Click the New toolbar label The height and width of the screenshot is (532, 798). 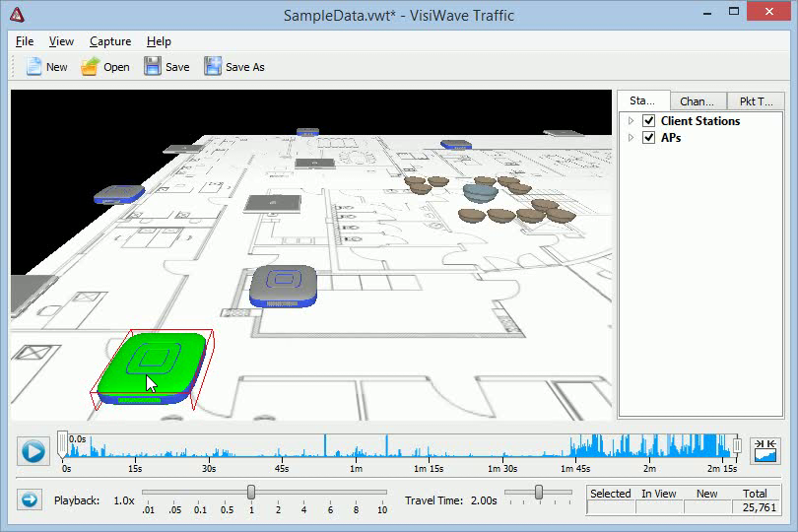tap(56, 67)
